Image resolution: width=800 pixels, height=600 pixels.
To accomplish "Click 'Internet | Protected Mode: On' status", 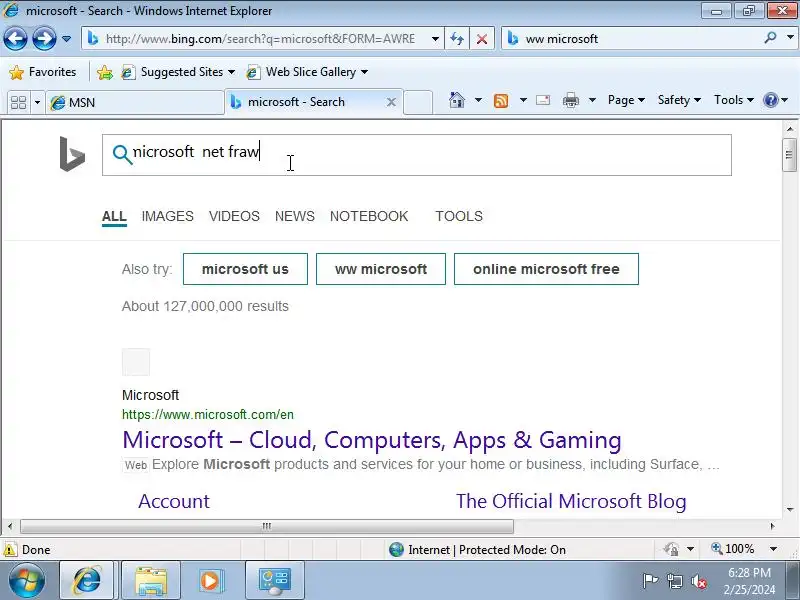I will (x=478, y=549).
